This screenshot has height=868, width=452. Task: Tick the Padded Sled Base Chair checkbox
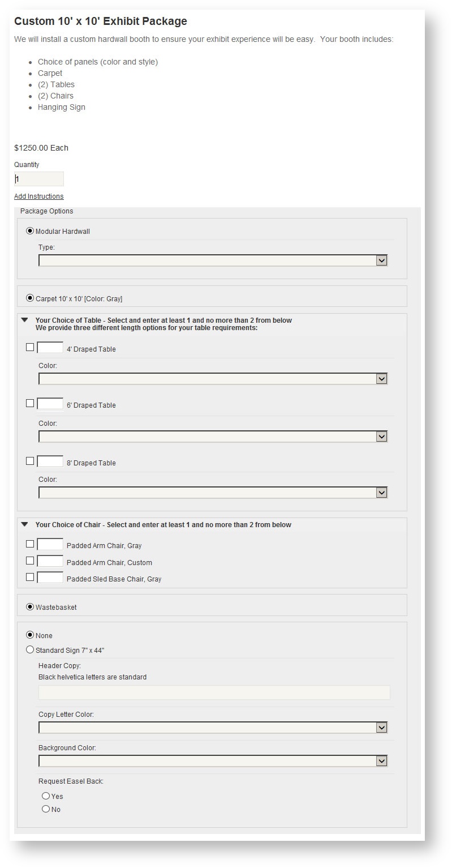30,578
